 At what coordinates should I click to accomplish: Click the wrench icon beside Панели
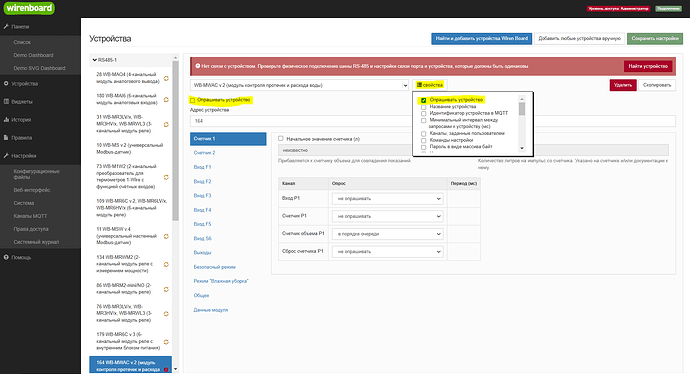(x=6, y=26)
